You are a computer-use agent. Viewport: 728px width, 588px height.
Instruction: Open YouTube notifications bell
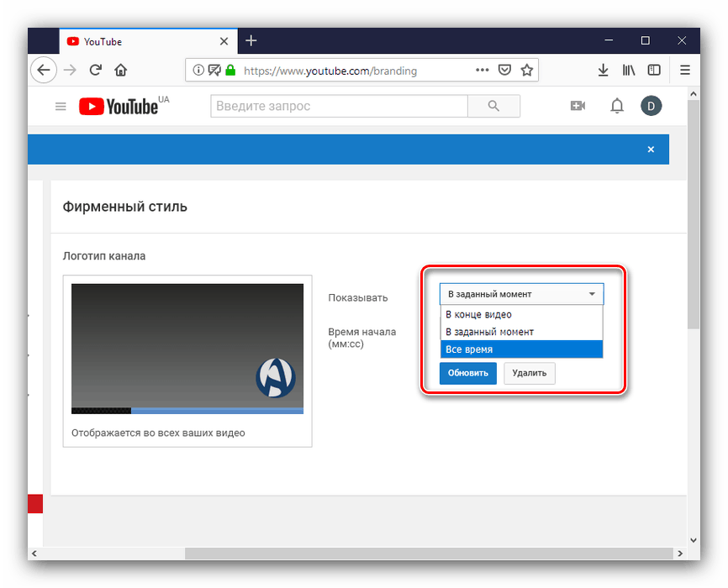point(616,106)
